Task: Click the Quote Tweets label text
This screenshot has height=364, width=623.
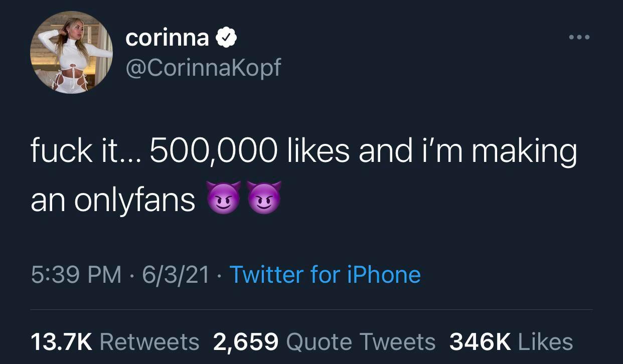Action: 360,342
